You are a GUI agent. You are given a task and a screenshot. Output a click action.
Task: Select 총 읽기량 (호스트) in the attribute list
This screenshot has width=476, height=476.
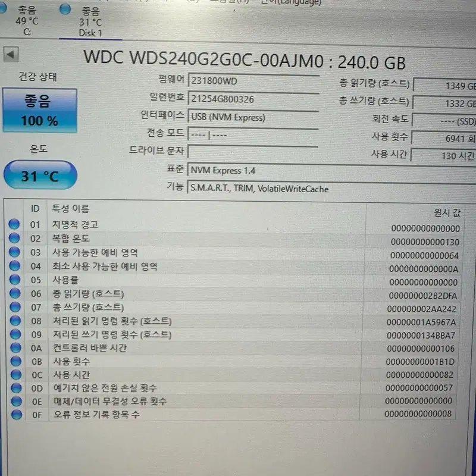click(88, 293)
